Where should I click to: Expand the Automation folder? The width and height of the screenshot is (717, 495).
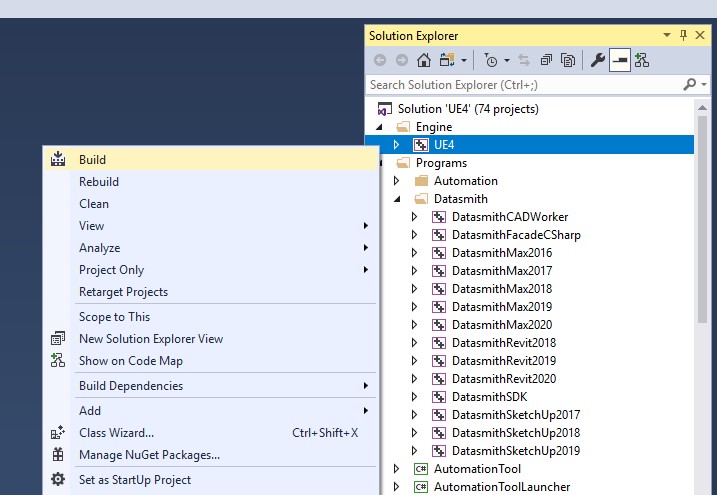click(396, 181)
